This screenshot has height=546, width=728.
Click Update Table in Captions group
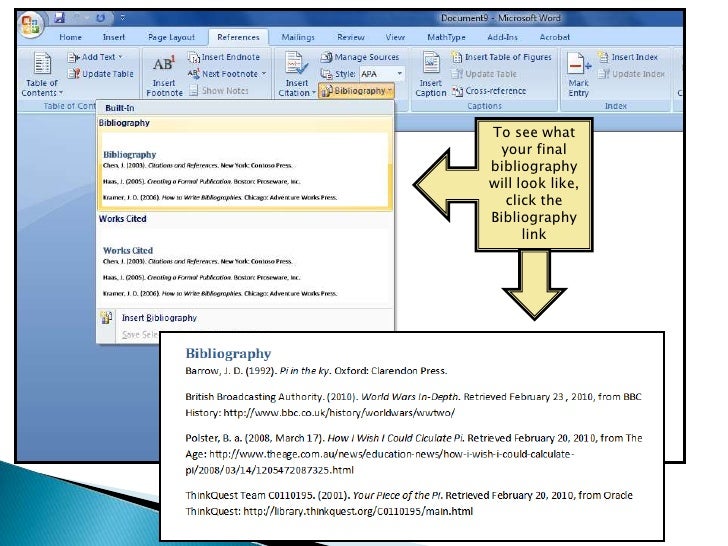click(x=485, y=74)
